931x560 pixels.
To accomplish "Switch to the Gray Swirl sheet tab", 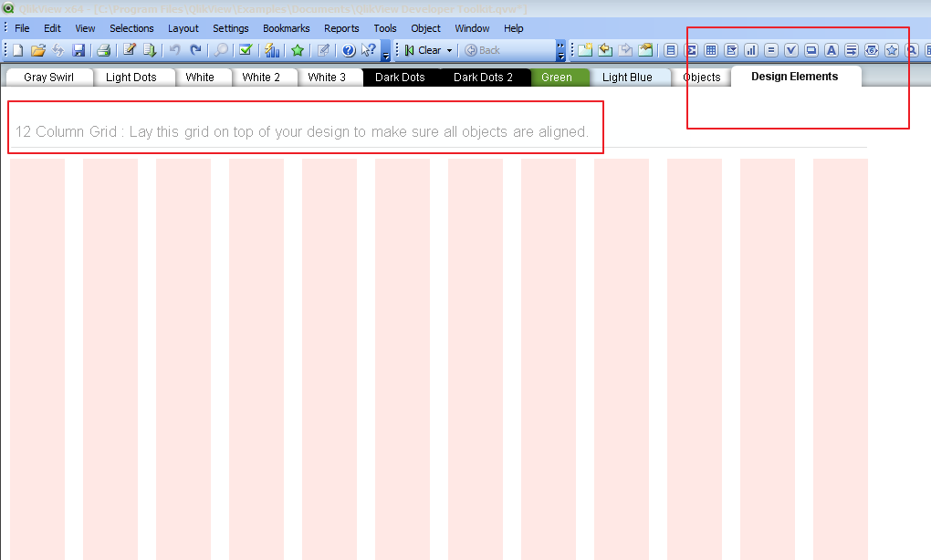I will pos(48,78).
